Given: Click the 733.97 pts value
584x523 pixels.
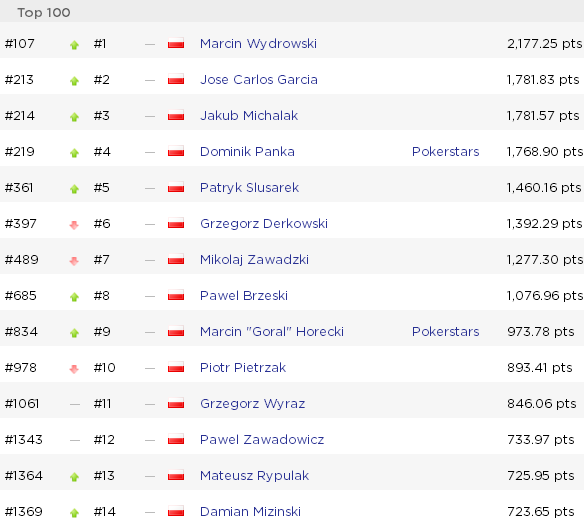Looking at the screenshot, I should point(541,440).
